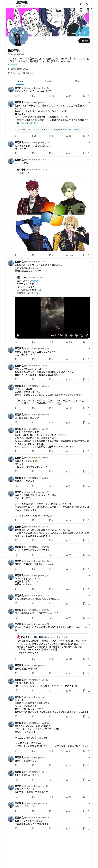Open more options on the May 17 post

89,88
